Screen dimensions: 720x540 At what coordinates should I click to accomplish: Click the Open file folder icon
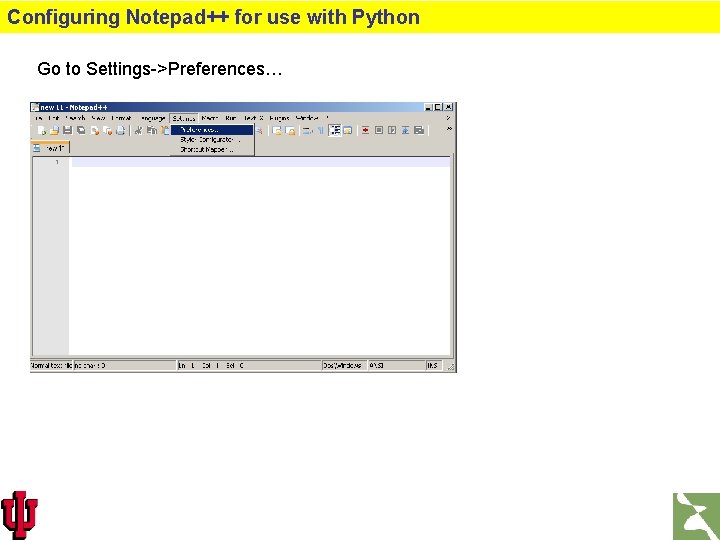coord(54,130)
